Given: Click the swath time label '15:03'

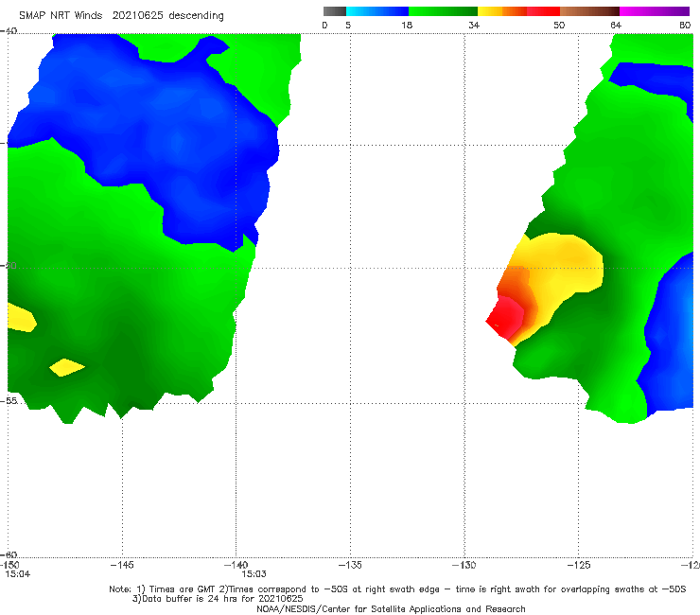Looking at the screenshot, I should click(254, 574).
